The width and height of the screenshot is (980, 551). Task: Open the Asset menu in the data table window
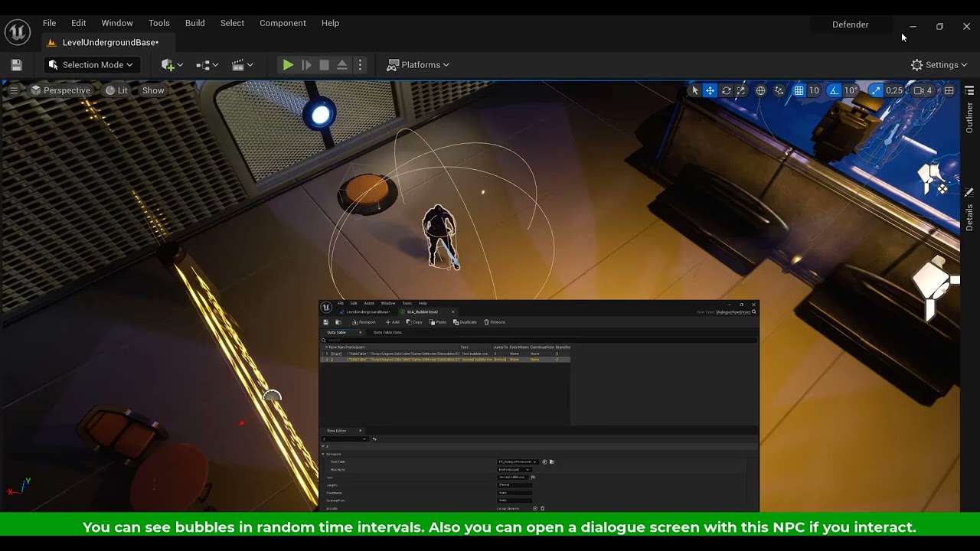point(369,303)
